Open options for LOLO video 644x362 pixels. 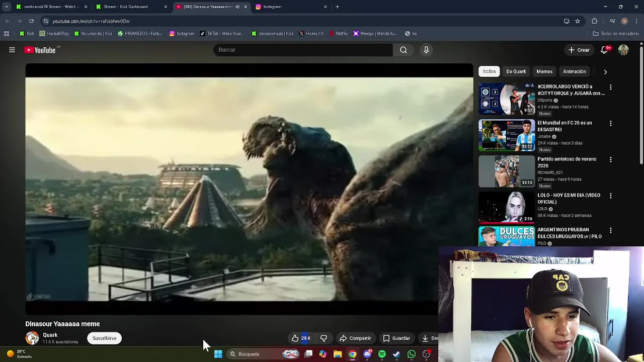[611, 196]
